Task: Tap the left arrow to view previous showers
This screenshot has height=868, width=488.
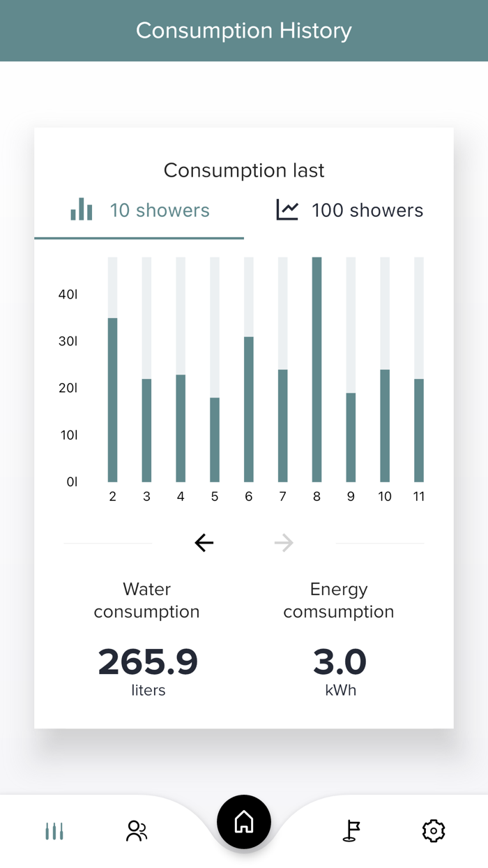Action: (x=204, y=542)
